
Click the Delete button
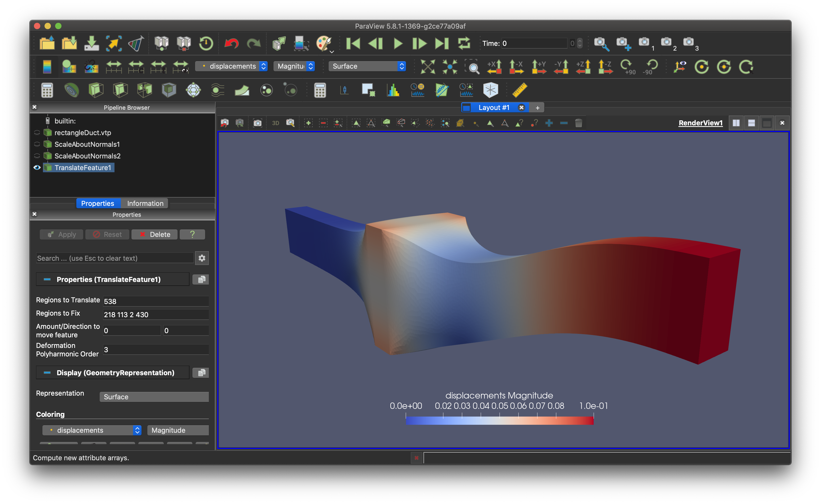point(154,234)
